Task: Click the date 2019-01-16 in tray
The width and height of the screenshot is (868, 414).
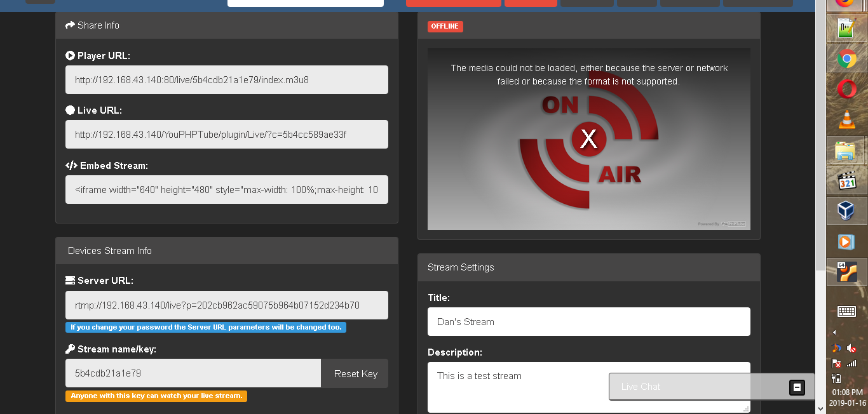Action: [x=848, y=403]
